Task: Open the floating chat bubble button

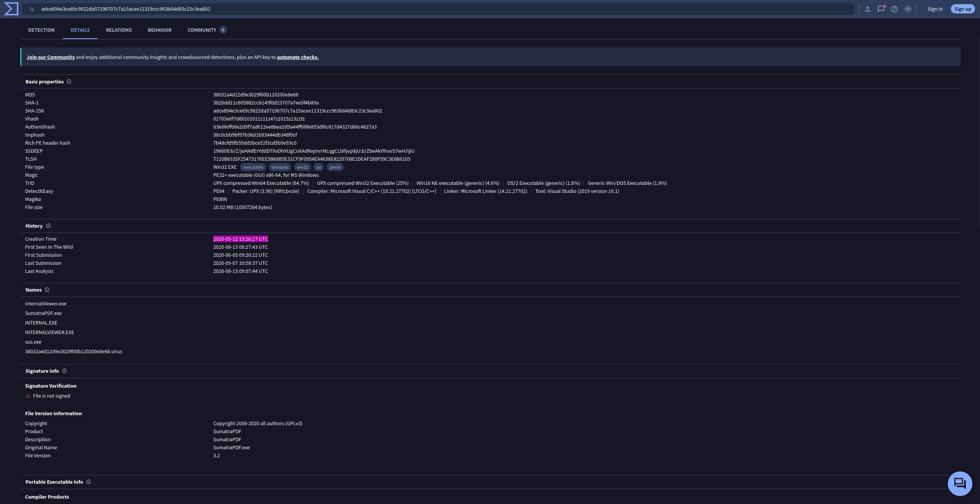Action: click(x=960, y=483)
